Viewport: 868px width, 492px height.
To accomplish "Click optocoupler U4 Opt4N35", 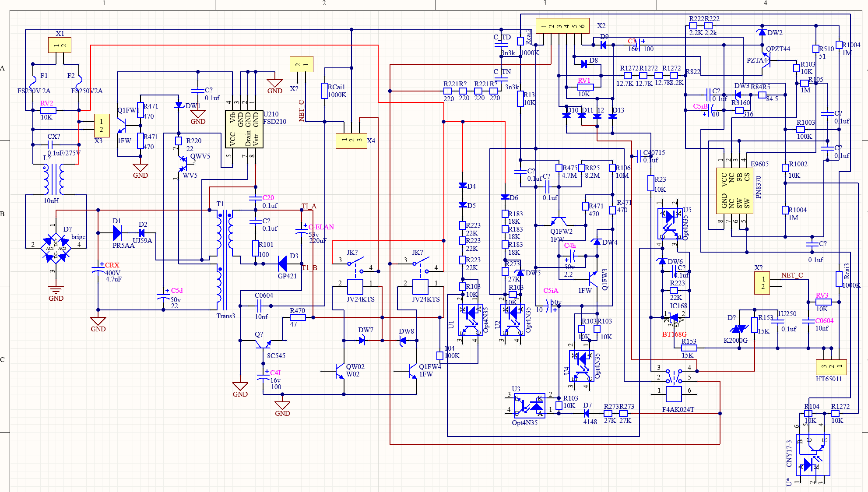I will click(582, 366).
